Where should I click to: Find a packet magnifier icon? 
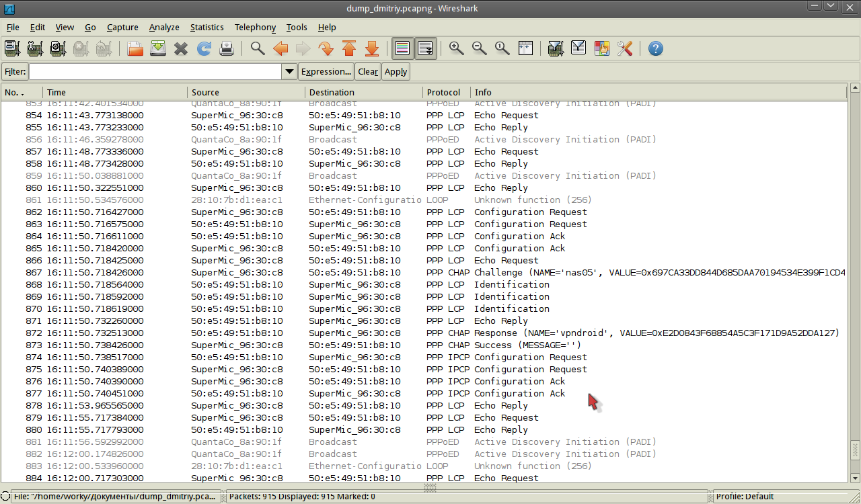click(x=258, y=48)
